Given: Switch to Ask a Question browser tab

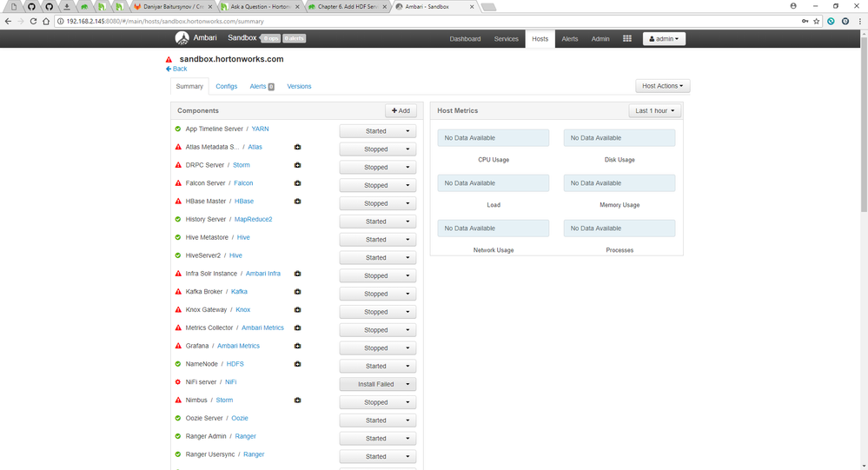Looking at the screenshot, I should coord(260,7).
